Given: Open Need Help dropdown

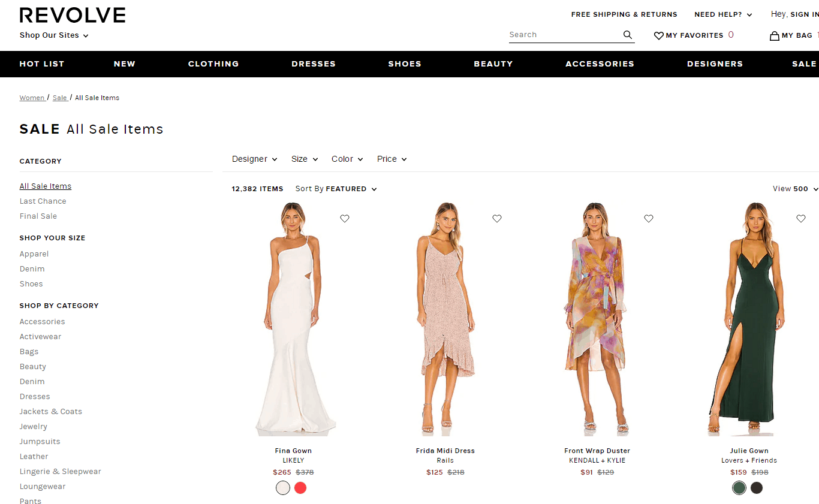Looking at the screenshot, I should pos(723,14).
